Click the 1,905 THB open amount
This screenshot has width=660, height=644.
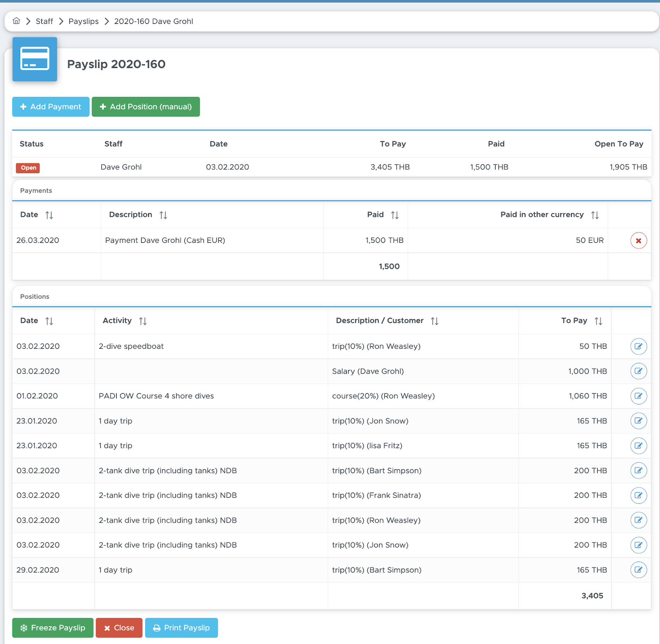(628, 167)
